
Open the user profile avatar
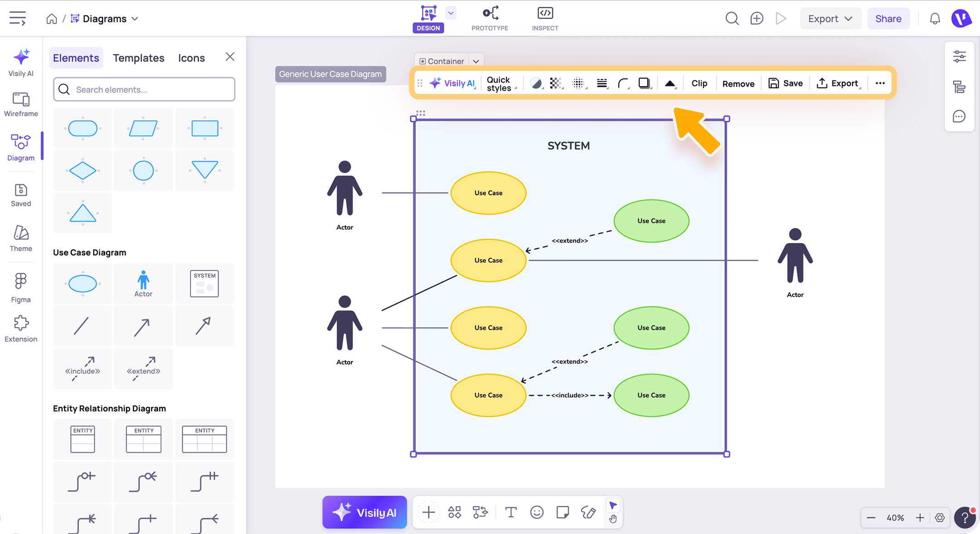[961, 19]
